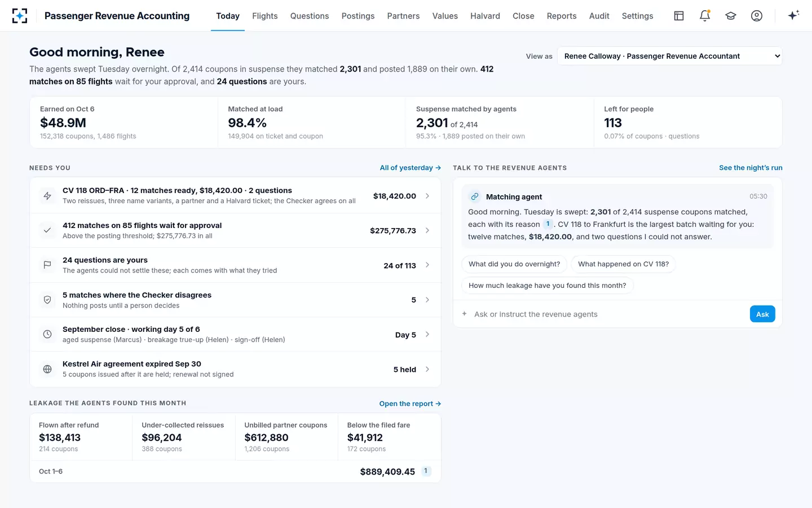
Task: Click the sparkle icon in ask field
Action: (x=464, y=314)
